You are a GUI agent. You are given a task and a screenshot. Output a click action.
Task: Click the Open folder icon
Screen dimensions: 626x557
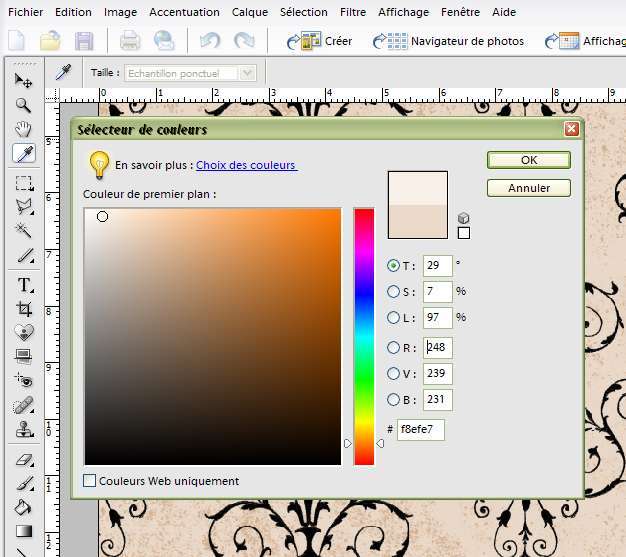pos(50,40)
